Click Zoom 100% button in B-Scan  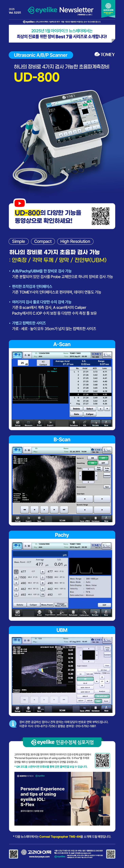tap(99, 469)
